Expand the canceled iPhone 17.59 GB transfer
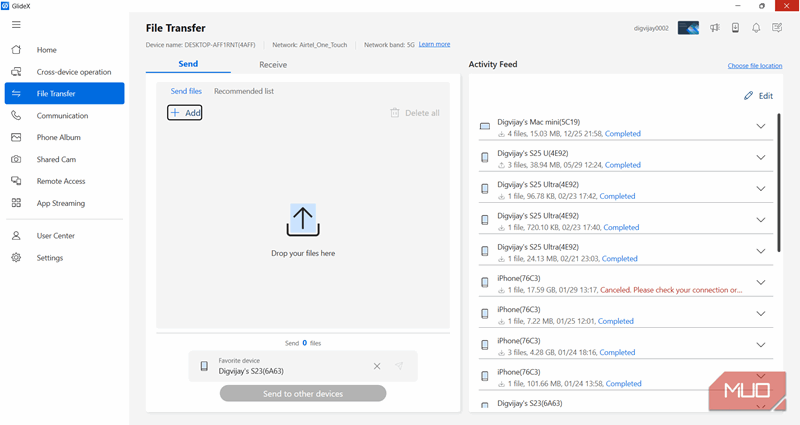 point(760,283)
